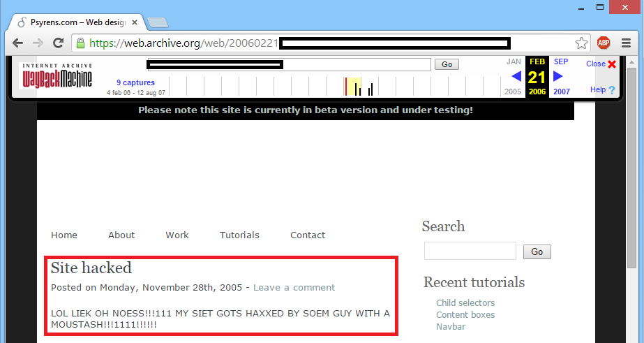
Task: Open the 9 captures link
Action: point(135,82)
